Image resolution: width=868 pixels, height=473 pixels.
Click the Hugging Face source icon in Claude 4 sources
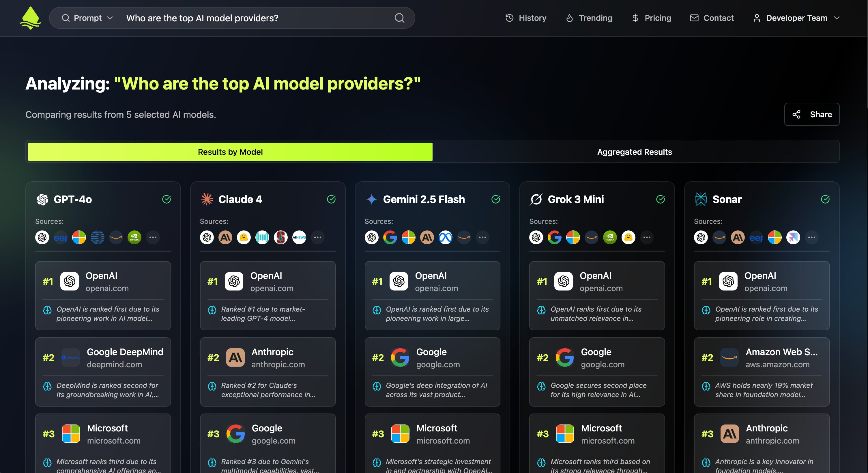(x=244, y=237)
